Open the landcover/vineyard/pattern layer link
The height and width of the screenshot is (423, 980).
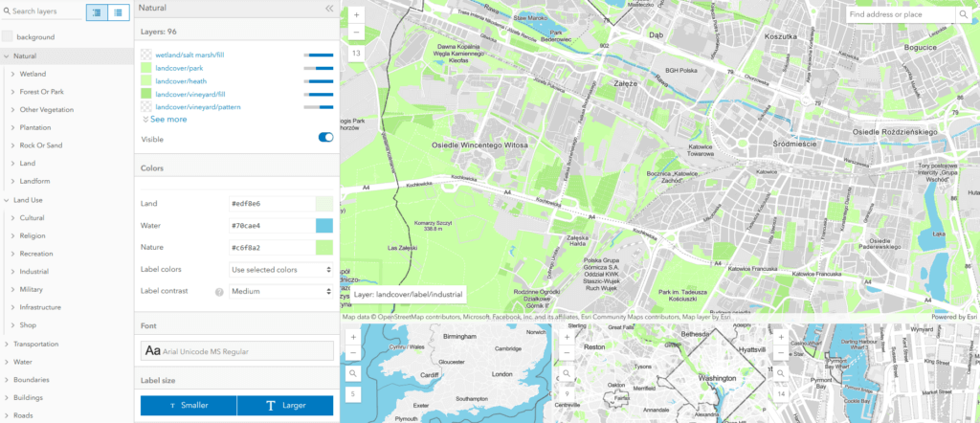tap(198, 107)
